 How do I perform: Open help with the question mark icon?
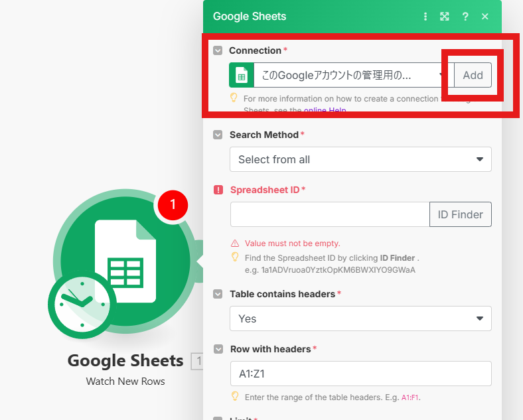tap(465, 17)
